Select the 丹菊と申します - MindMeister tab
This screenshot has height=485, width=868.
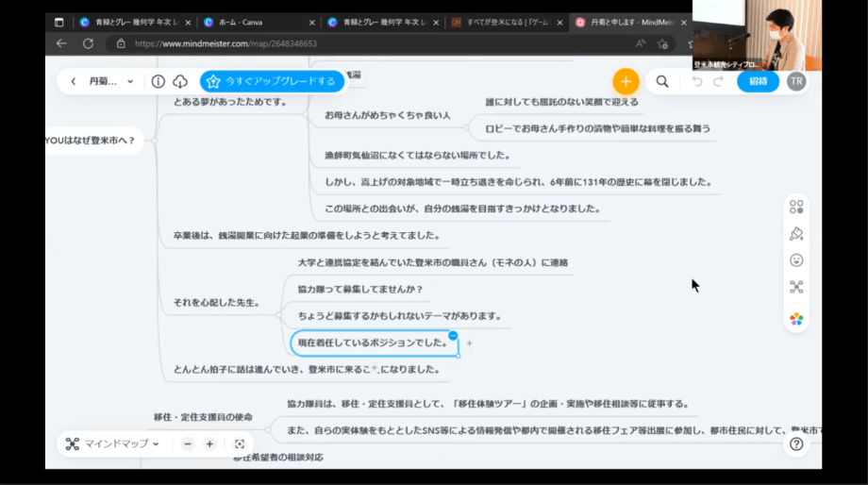630,23
